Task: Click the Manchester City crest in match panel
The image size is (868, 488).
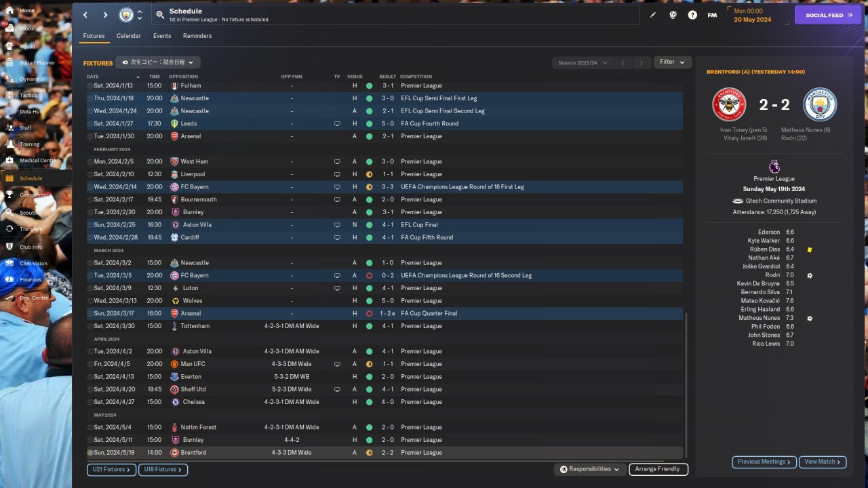Action: (x=820, y=104)
